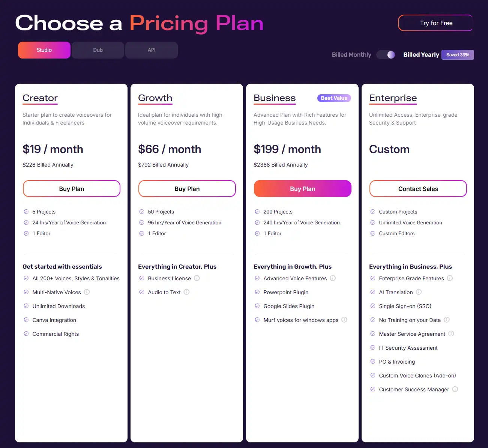
Task: Click the Master Service Agreement info icon
Action: (451, 334)
